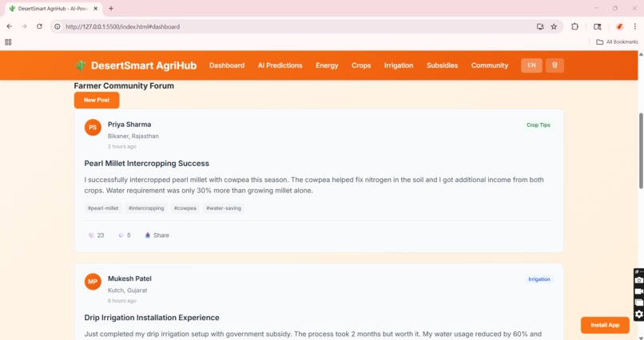Image resolution: width=644 pixels, height=340 pixels.
Task: Click the '2 hours ago' timestamp
Action: [x=122, y=146]
